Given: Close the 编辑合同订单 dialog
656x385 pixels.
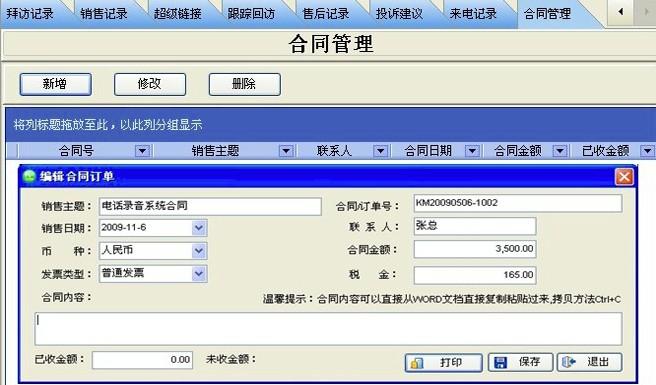Looking at the screenshot, I should tap(624, 177).
